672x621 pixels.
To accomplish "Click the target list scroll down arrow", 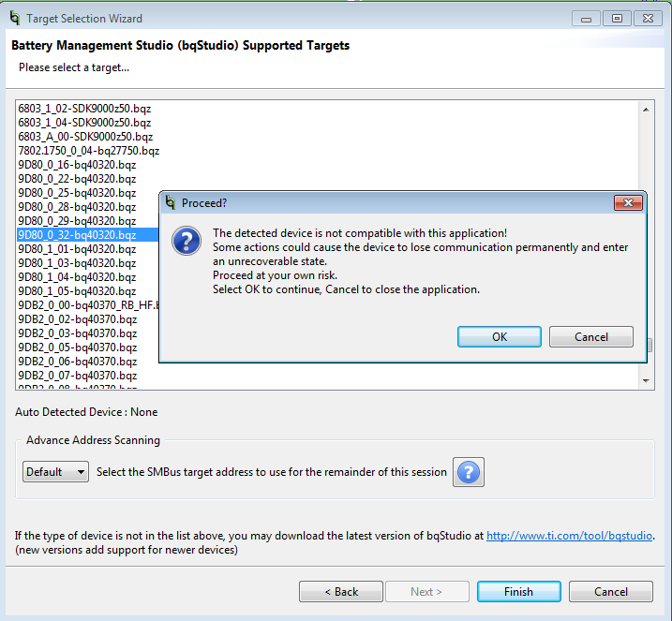I will (x=646, y=380).
